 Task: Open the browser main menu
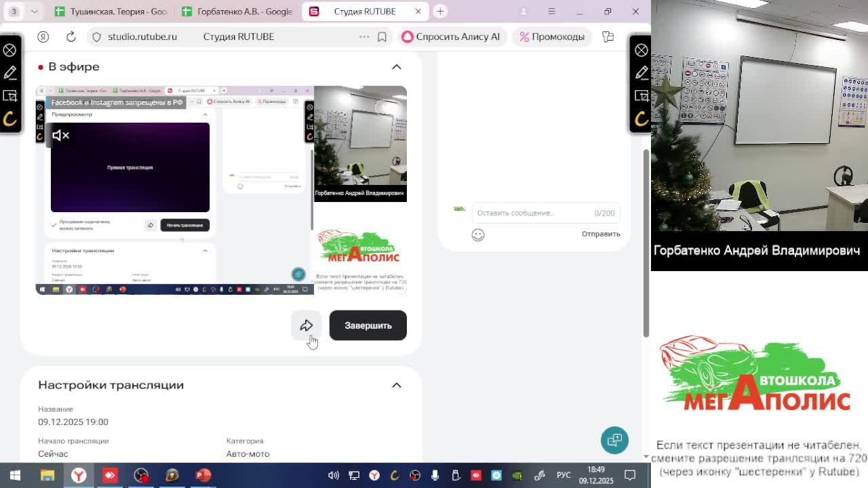[551, 12]
